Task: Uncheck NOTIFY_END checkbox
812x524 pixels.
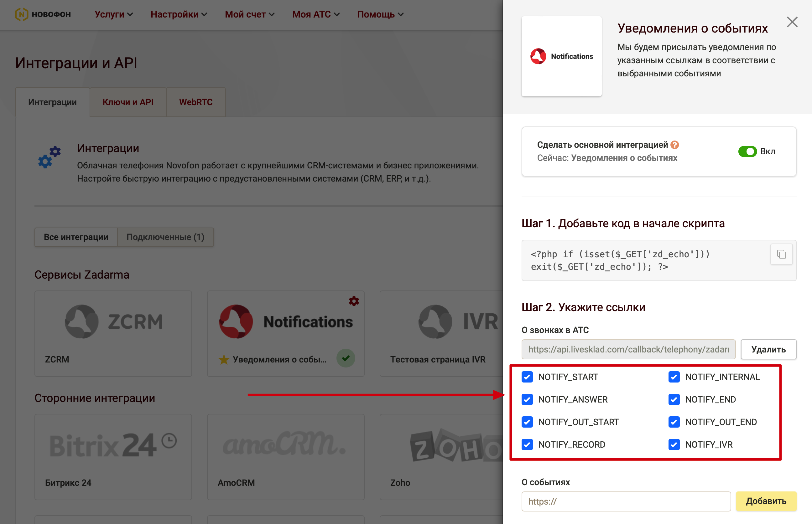Action: coord(674,399)
